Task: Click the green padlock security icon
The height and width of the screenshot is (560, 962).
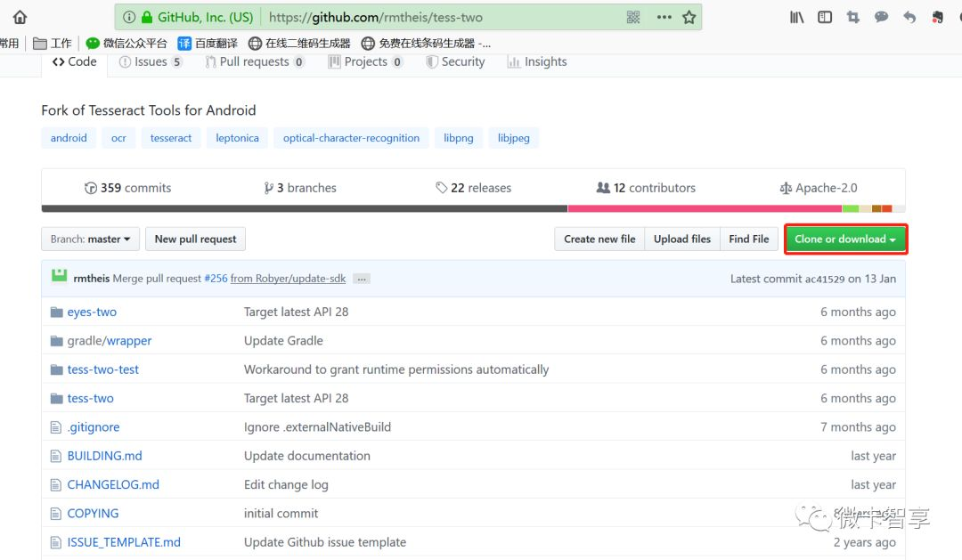Action: point(147,17)
